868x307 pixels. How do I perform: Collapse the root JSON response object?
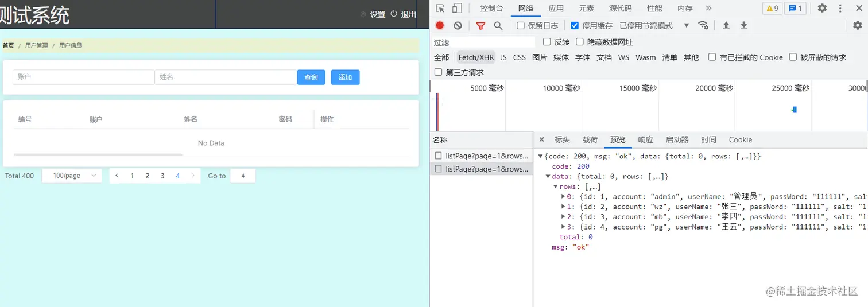point(540,157)
